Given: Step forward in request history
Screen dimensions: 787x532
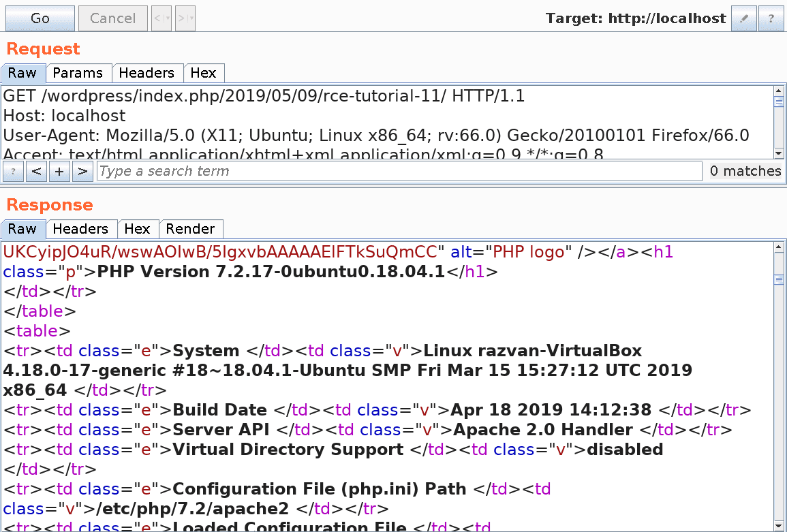Looking at the screenshot, I should coord(185,18).
